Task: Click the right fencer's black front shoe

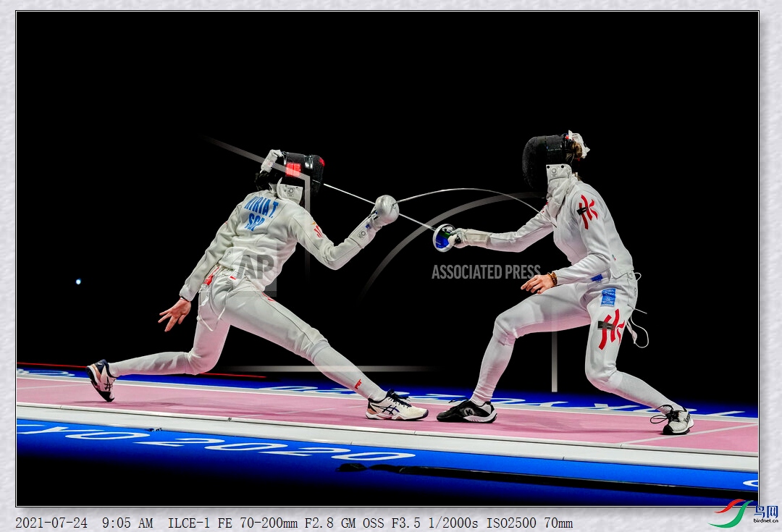Action: click(x=467, y=412)
